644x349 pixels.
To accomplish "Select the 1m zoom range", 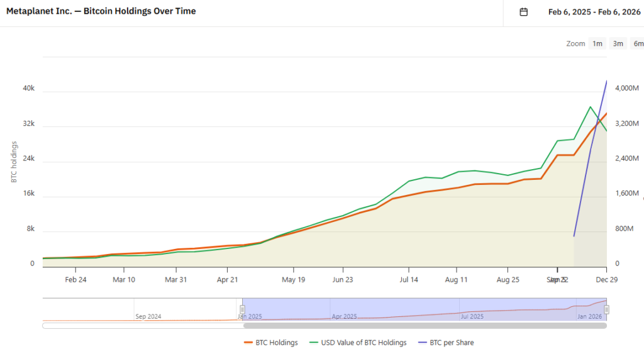I will [597, 43].
